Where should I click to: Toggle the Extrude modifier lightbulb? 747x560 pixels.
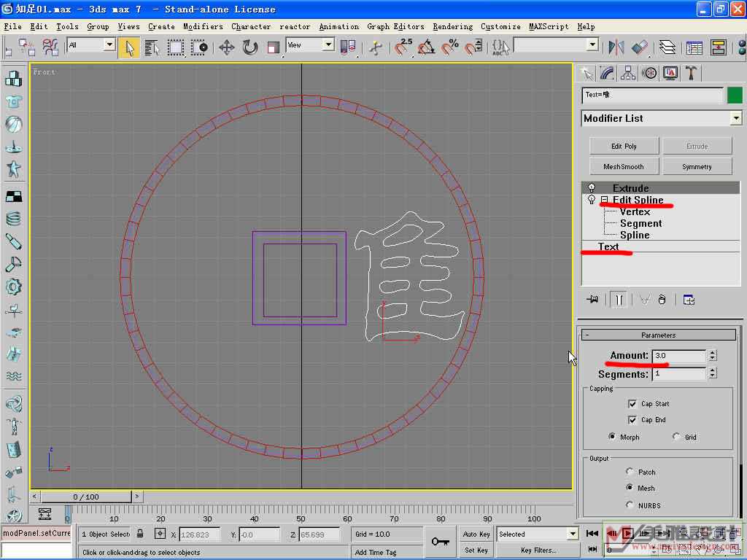tap(592, 188)
